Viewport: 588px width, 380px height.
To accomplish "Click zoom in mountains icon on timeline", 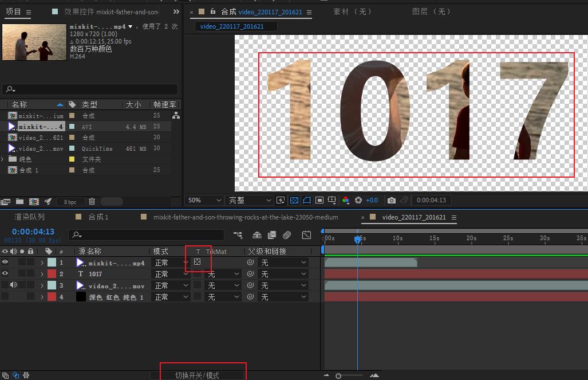I will point(374,375).
